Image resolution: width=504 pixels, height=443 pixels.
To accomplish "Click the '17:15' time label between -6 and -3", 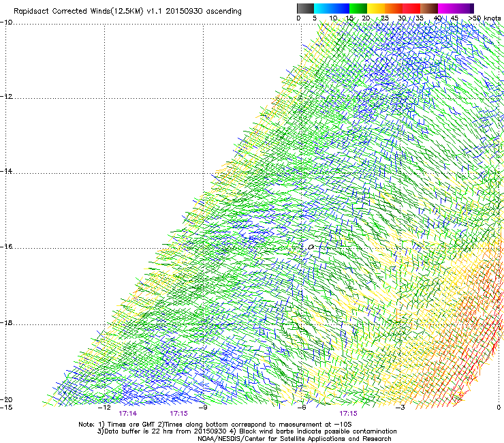I will click(349, 414).
